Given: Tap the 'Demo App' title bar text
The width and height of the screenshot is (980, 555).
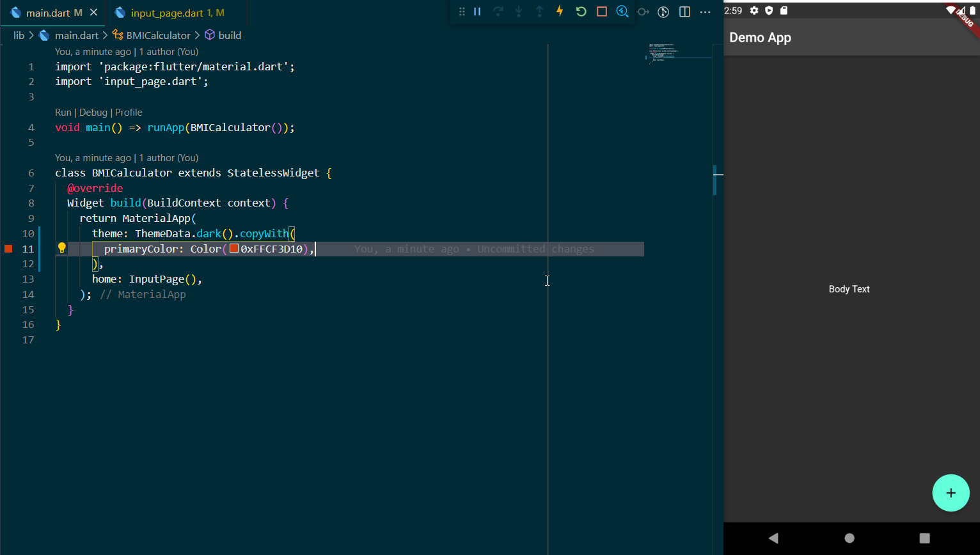Looking at the screenshot, I should click(760, 38).
